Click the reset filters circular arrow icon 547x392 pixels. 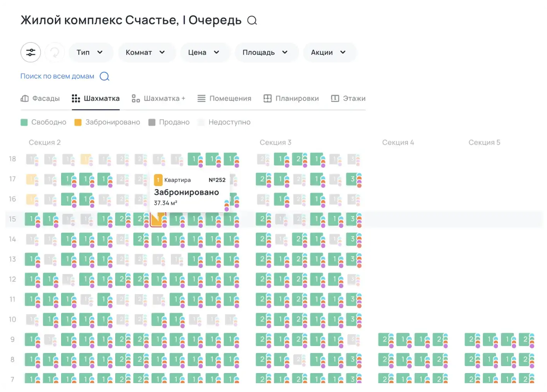[x=55, y=52]
